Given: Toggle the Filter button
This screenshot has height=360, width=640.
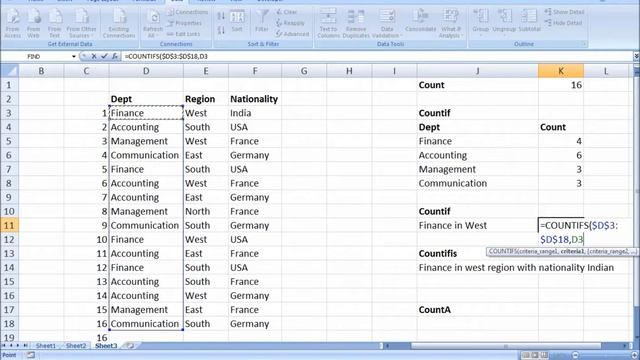Looking at the screenshot, I should [262, 21].
